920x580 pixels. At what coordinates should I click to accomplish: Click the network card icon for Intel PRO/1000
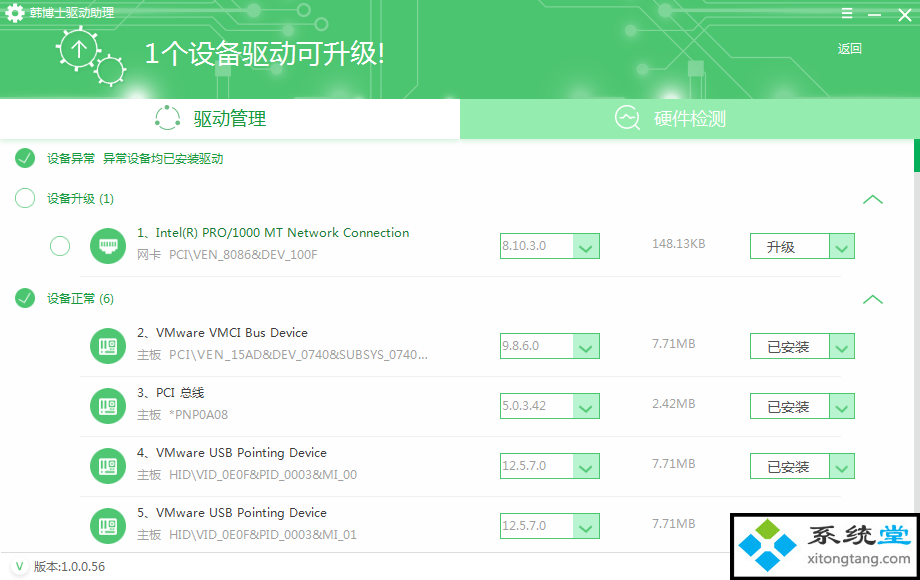pyautogui.click(x=108, y=246)
